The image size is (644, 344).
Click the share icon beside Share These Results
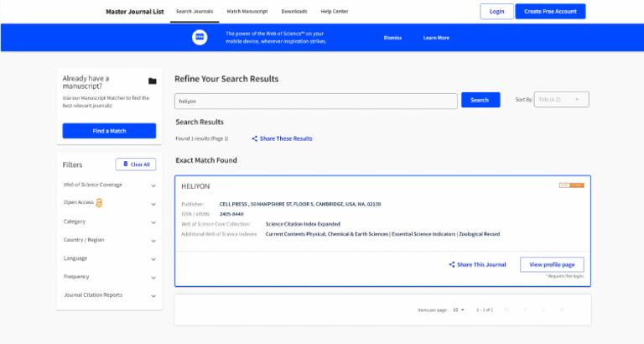click(x=255, y=138)
